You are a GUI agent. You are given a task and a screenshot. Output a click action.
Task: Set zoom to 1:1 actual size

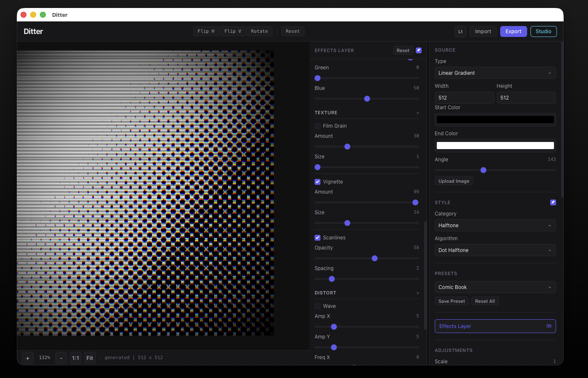coord(76,358)
